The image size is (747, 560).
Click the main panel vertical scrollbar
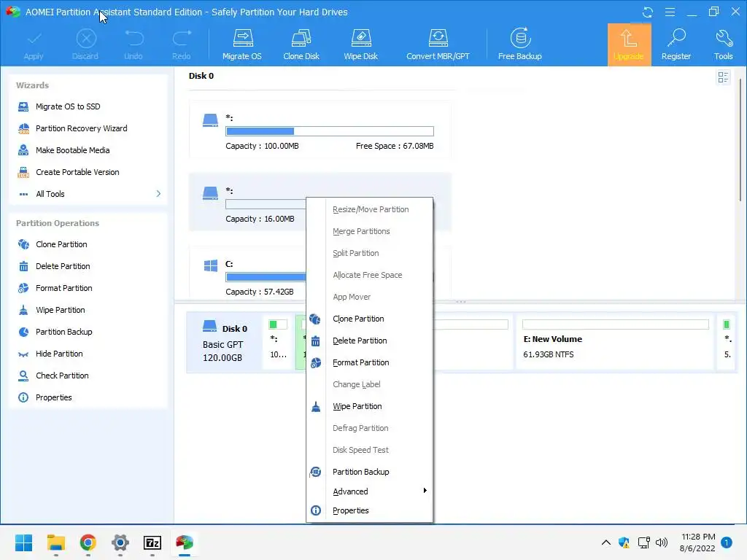(x=740, y=139)
